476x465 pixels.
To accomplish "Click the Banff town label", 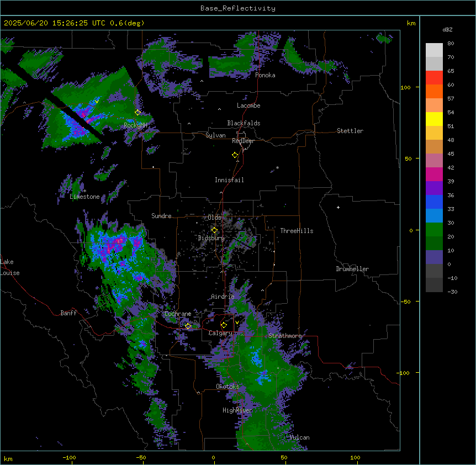I will pyautogui.click(x=68, y=313).
